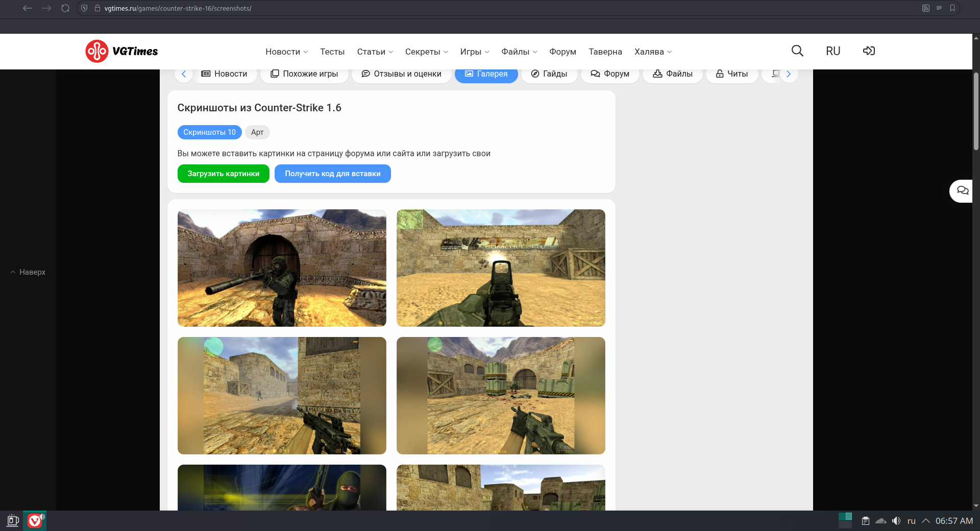Expand the Игры dropdown menu

(475, 52)
